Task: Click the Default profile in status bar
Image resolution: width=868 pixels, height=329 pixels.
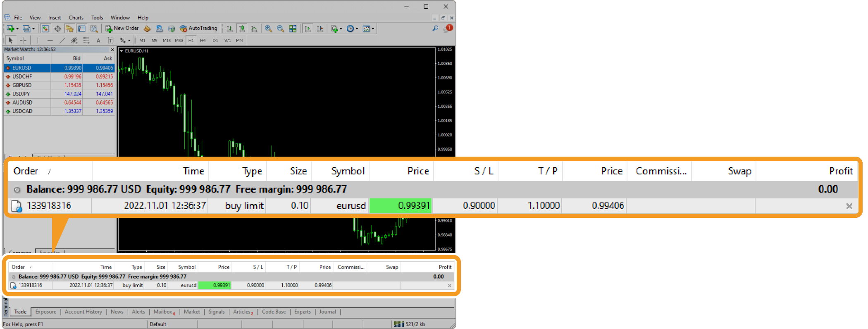Action: coord(158,324)
